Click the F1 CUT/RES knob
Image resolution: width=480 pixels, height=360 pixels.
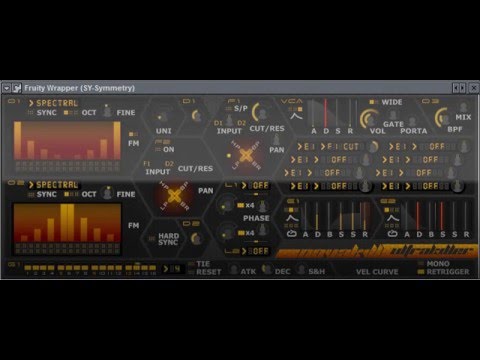261,113
